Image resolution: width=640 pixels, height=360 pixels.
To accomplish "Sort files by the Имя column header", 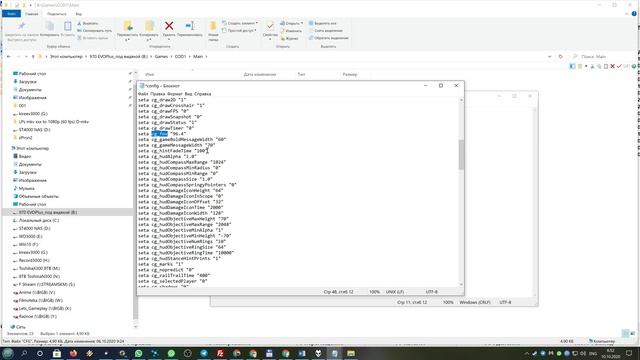I will [x=149, y=74].
